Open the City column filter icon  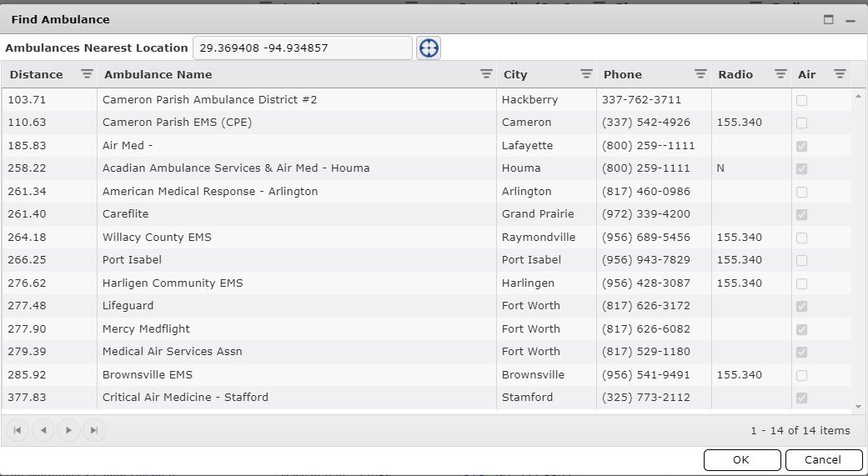pyautogui.click(x=586, y=74)
